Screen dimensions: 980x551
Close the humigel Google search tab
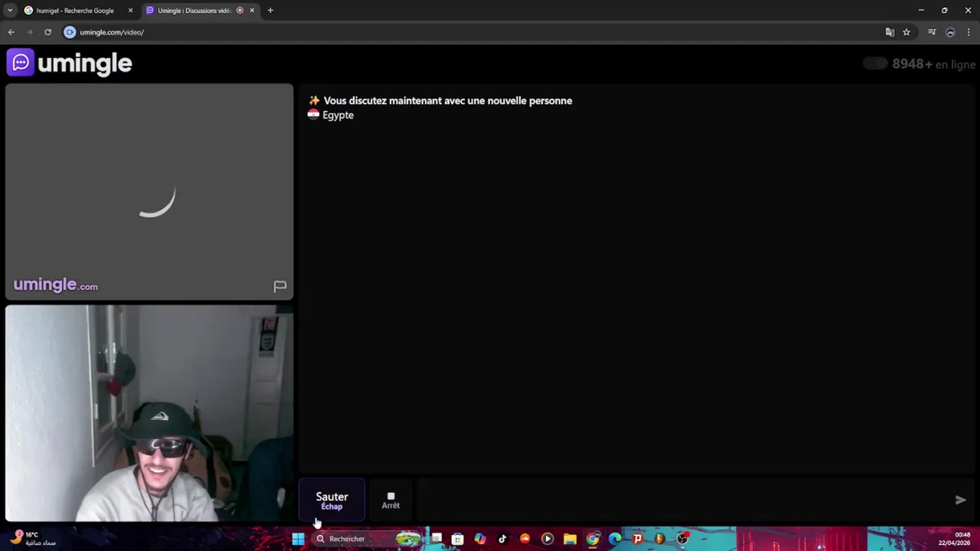click(x=130, y=11)
